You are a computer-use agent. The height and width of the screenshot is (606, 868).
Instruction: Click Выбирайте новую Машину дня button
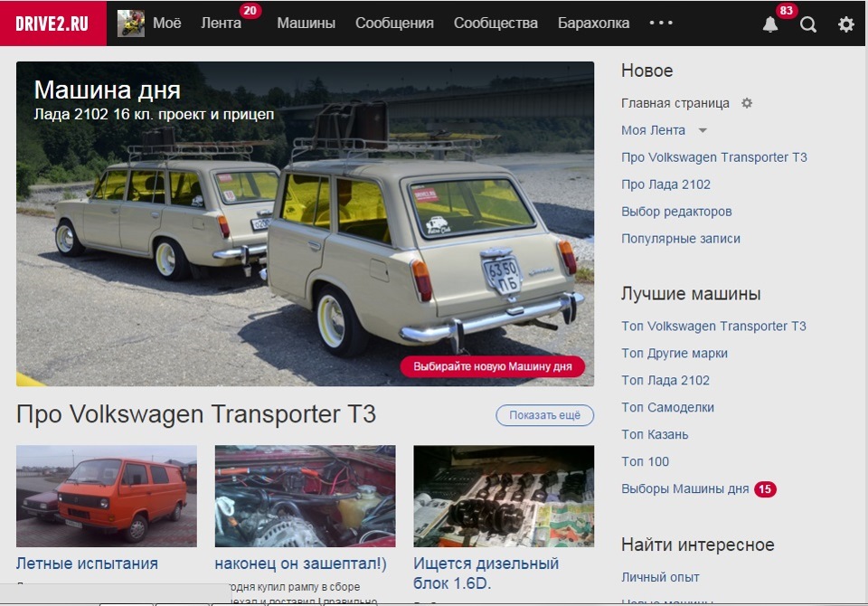pyautogui.click(x=492, y=366)
